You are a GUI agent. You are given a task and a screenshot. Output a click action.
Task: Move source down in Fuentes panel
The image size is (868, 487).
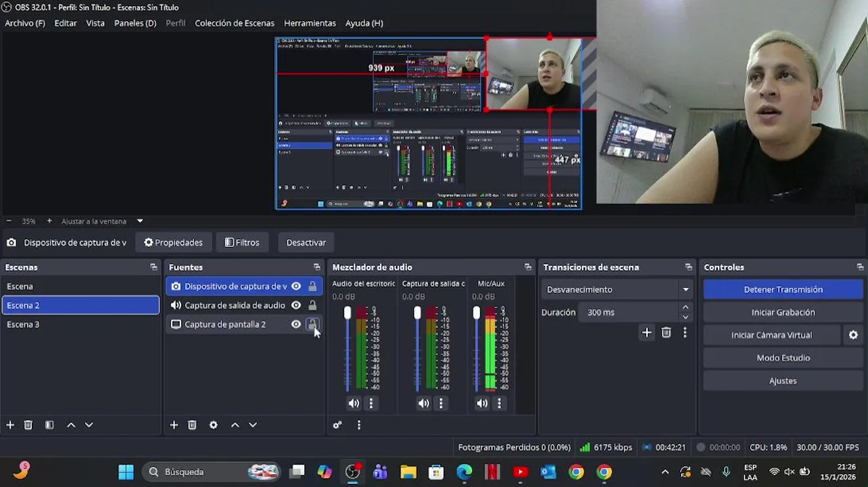coord(253,425)
